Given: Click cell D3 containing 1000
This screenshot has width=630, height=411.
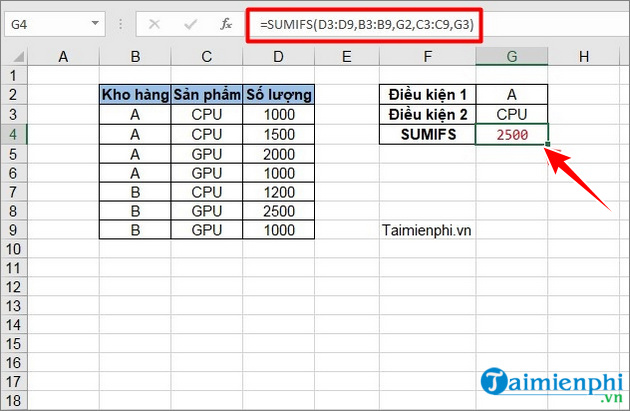Looking at the screenshot, I should [278, 115].
